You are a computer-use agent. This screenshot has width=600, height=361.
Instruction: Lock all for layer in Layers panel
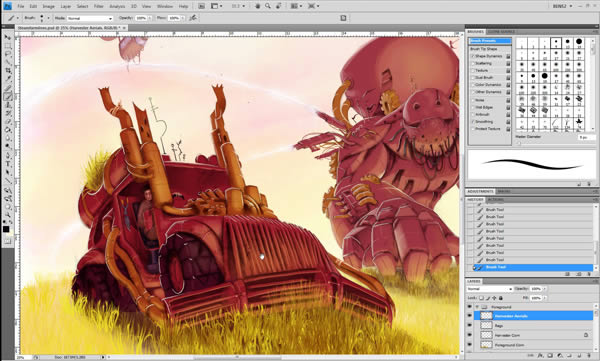(501, 298)
